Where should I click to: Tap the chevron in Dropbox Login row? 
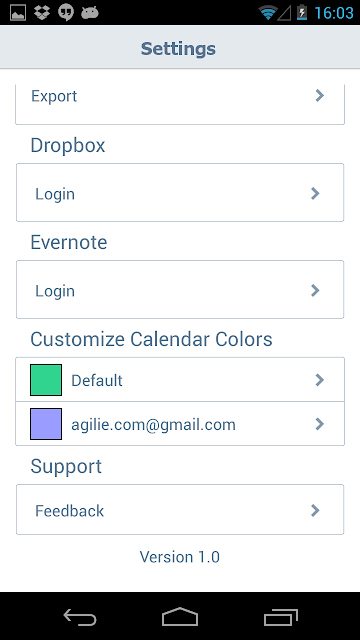[315, 193]
